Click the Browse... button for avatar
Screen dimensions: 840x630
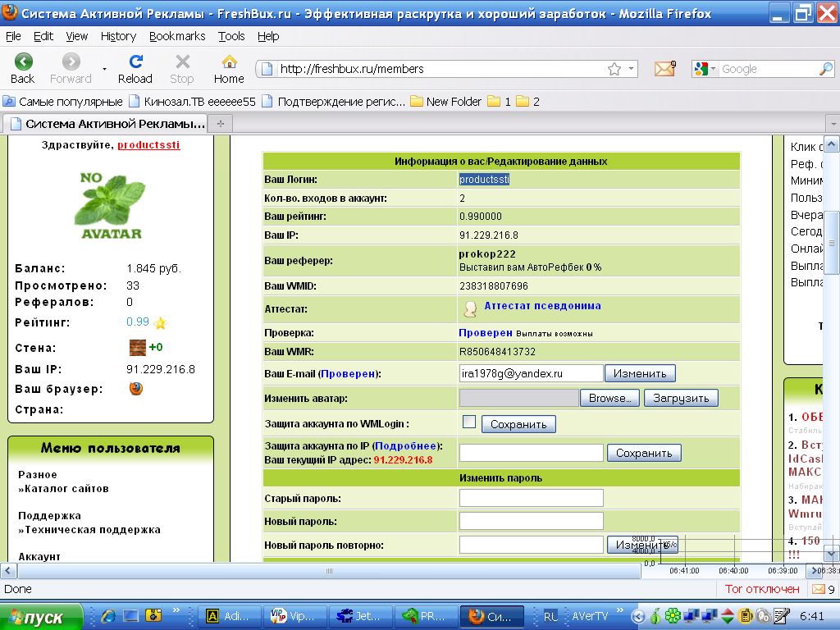tap(609, 398)
